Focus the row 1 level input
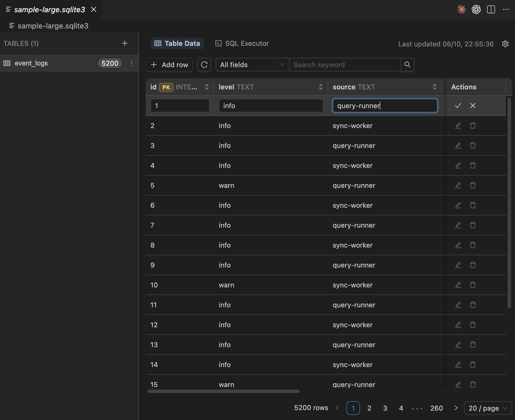This screenshot has width=515, height=420. point(271,106)
